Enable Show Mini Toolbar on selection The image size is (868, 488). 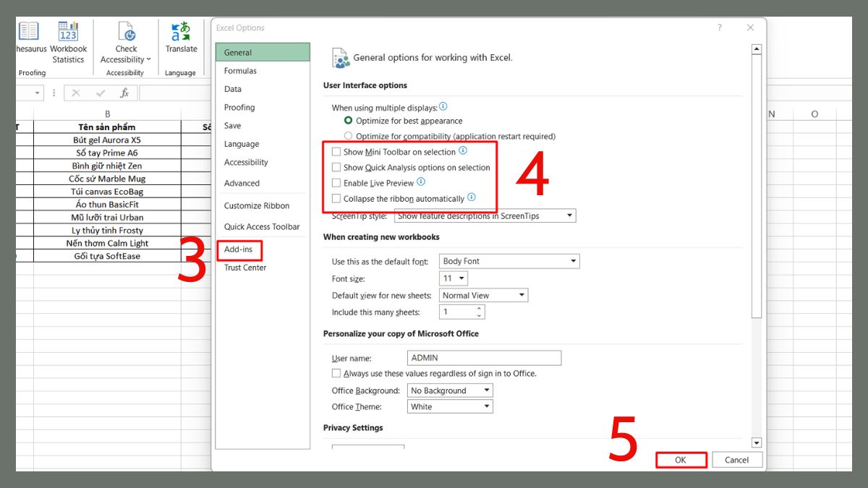[336, 152]
